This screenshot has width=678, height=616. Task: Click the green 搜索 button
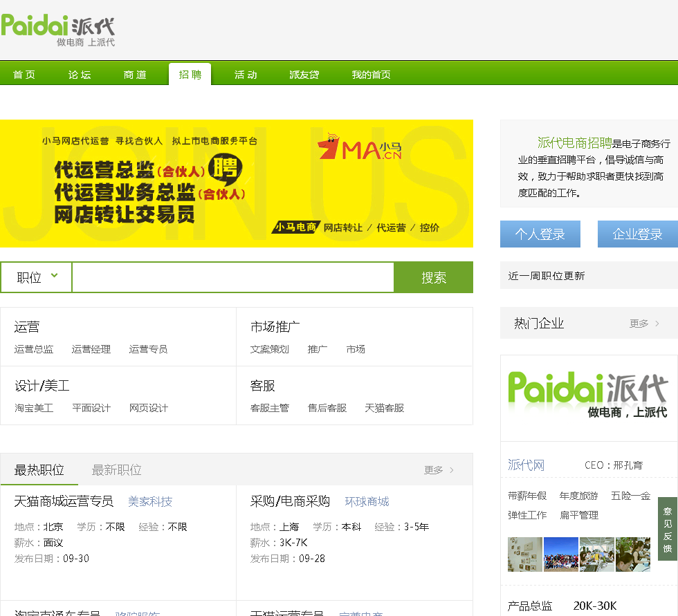pos(433,277)
